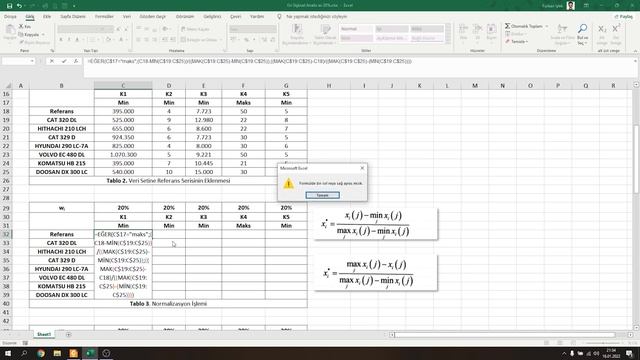
Task: Open the Gözden Geçir ribbon tab
Action: click(153, 17)
